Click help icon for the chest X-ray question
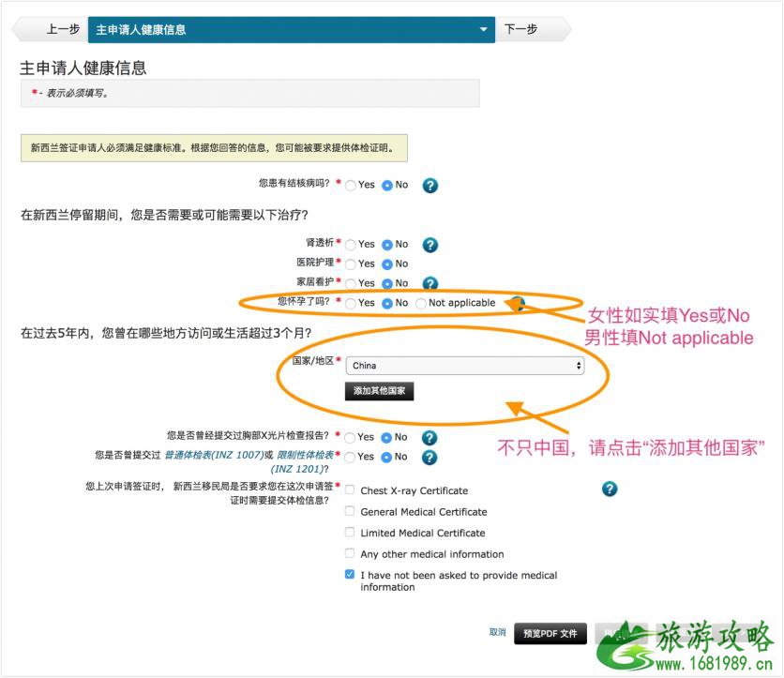The width and height of the screenshot is (784, 678). click(x=429, y=437)
